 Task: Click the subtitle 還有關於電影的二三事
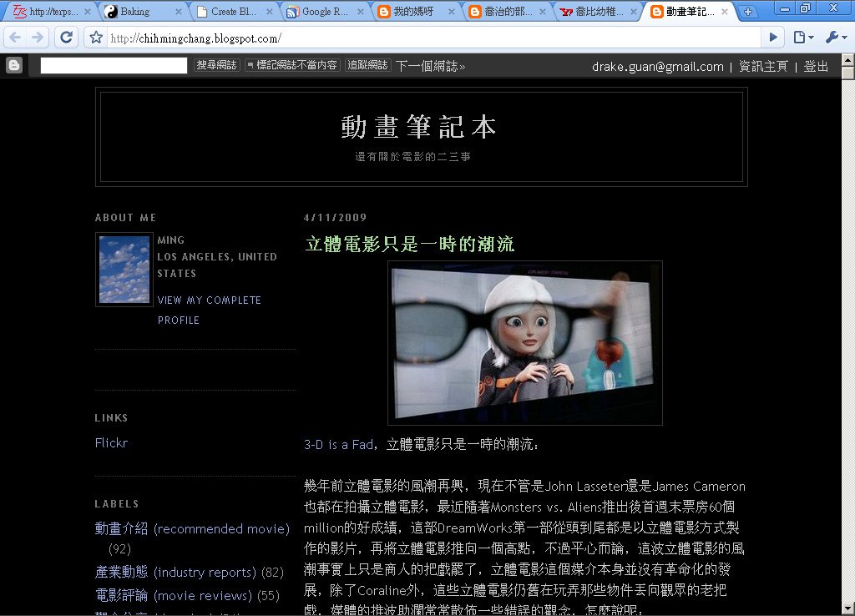[x=412, y=157]
